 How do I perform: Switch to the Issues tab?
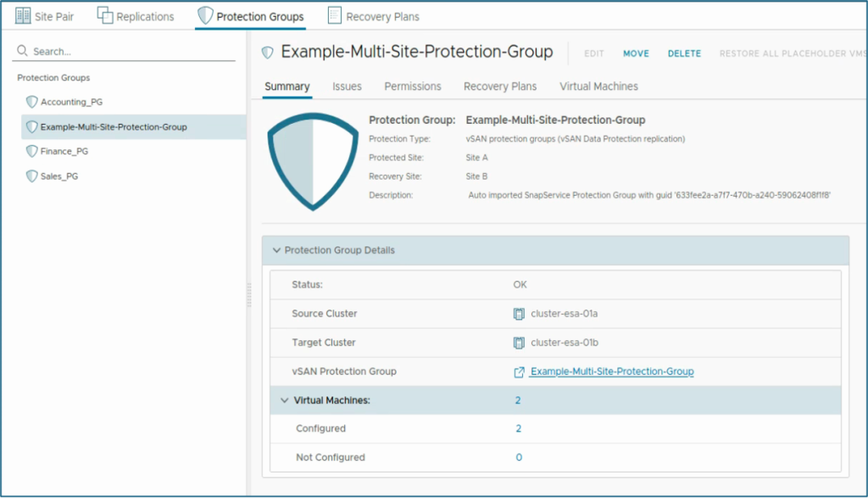click(x=347, y=87)
